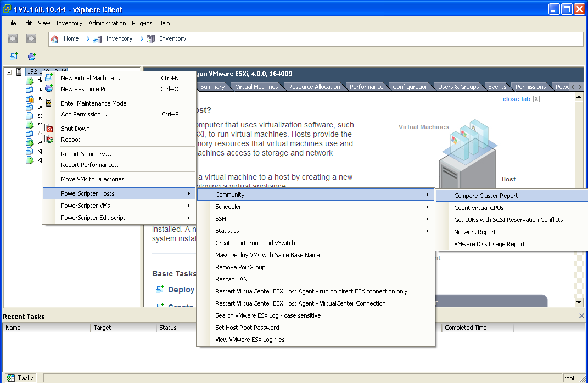Expand the Statistics submenu arrow
588x383 pixels.
click(x=427, y=231)
